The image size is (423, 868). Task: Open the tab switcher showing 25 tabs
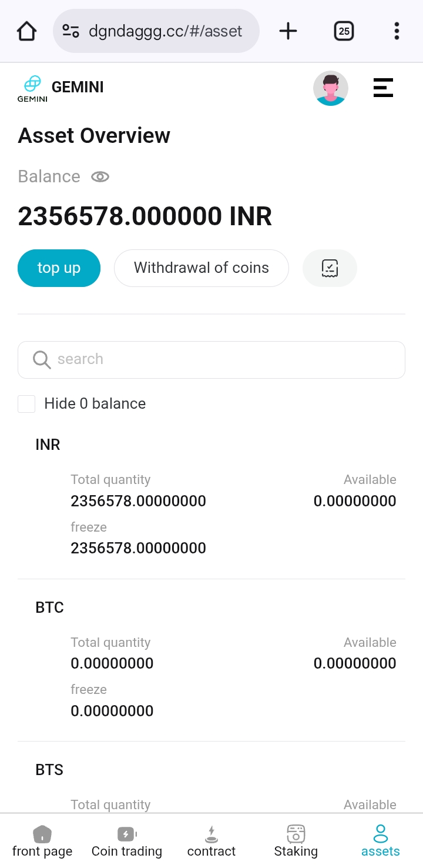[x=344, y=31]
